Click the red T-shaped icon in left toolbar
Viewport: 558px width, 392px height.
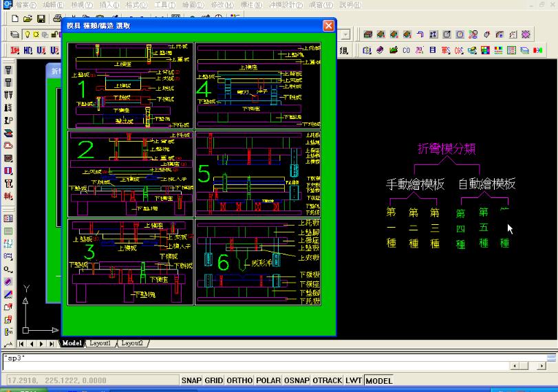pos(8,184)
